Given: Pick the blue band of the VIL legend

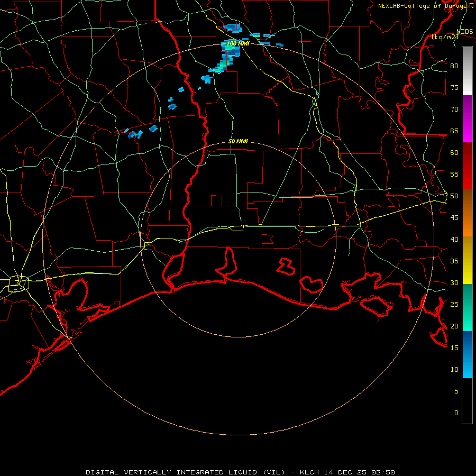Looking at the screenshot, I should 467,354.
